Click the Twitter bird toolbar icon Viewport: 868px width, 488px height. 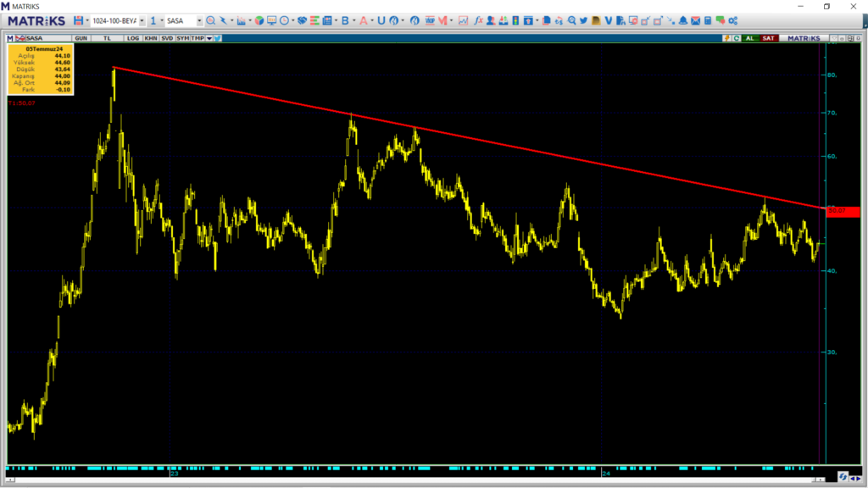[x=582, y=20]
